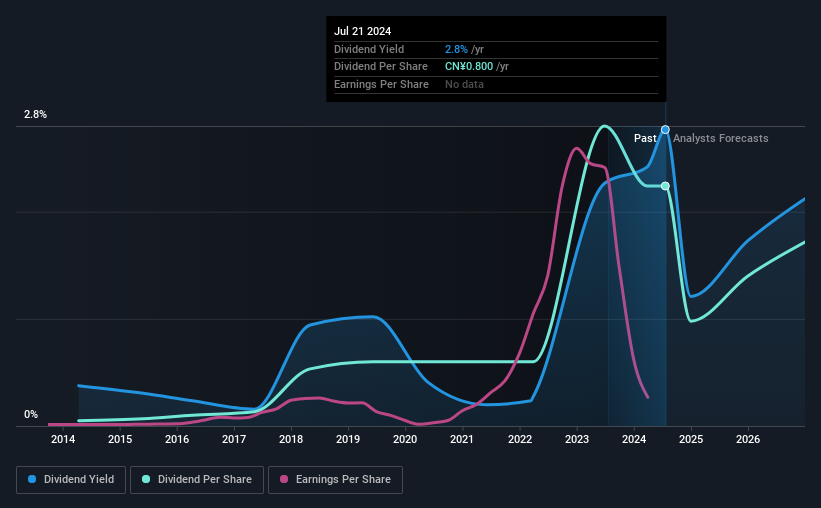Click the 2021 x-axis label
The width and height of the screenshot is (821, 508).
click(x=462, y=439)
